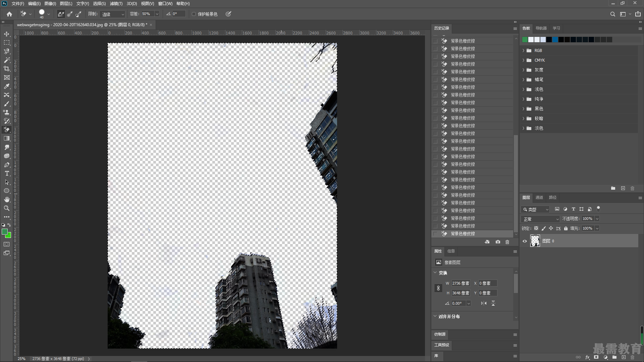Switch to the 通道 tab
This screenshot has height=362, width=644.
point(539,197)
